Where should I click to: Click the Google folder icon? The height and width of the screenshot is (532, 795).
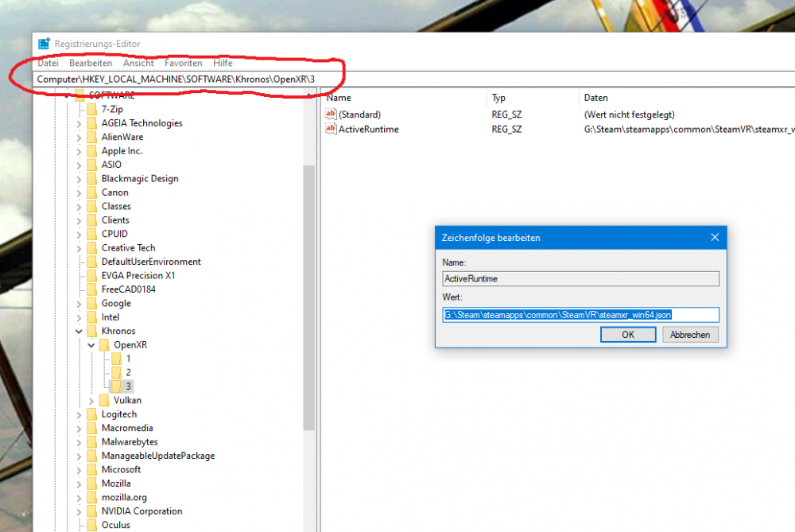pos(91,303)
